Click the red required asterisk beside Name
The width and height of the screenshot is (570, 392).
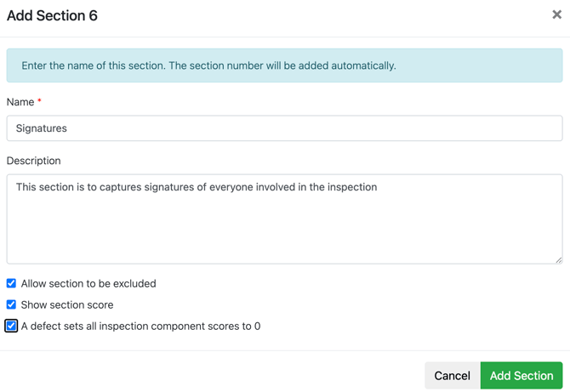[39, 100]
